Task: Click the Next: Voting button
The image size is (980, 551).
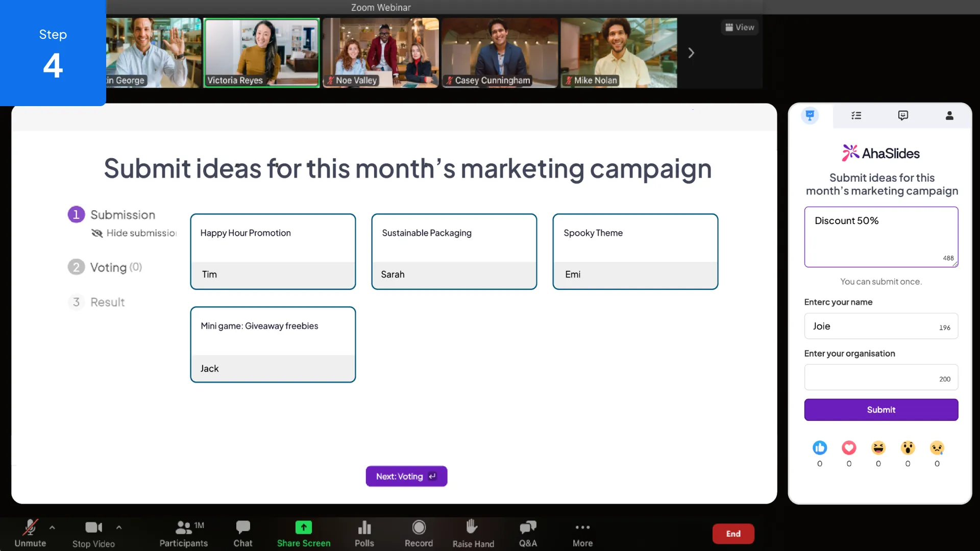Action: pos(406,476)
